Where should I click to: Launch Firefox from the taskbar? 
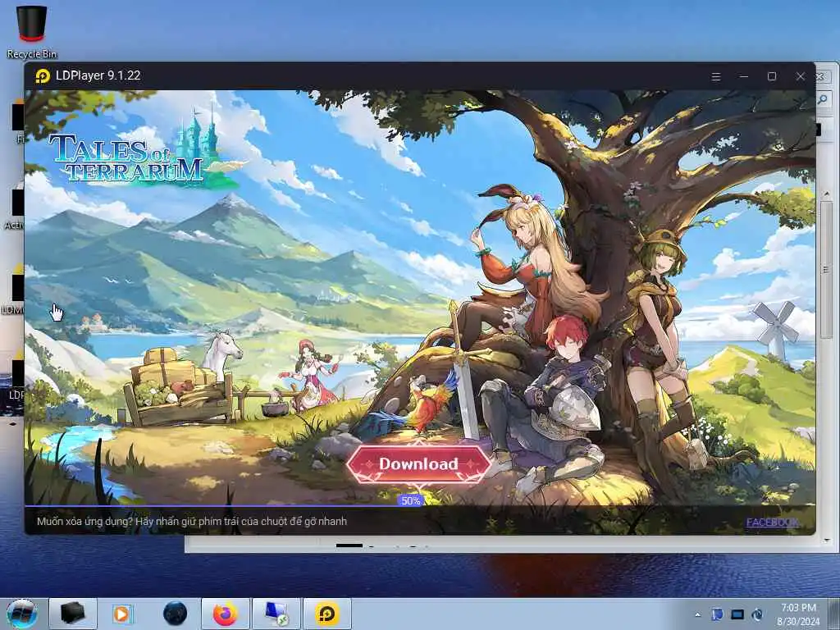tap(225, 614)
